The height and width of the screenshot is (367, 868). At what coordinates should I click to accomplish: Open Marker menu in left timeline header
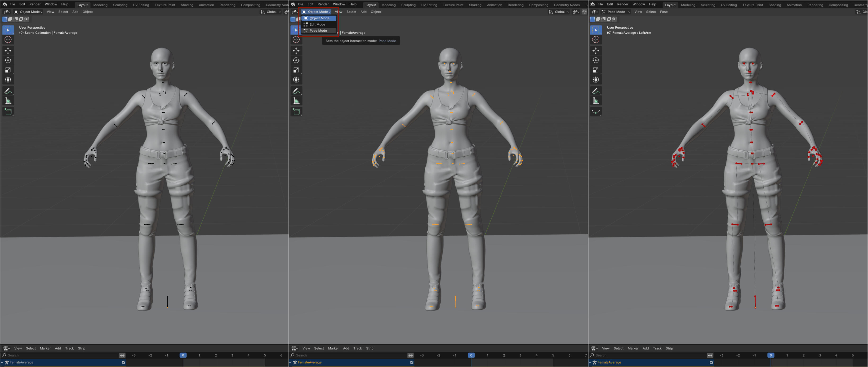[45, 349]
